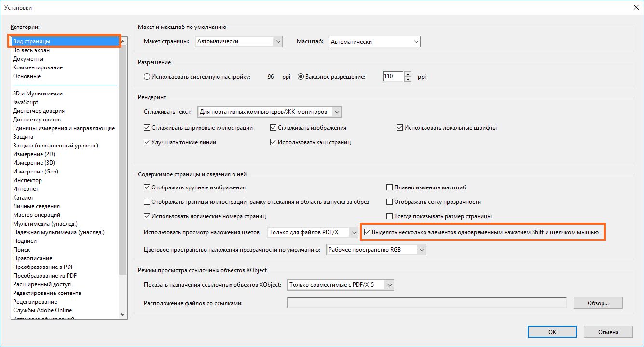This screenshot has width=644, height=347.
Task: Toggle Использовать логические номера страниц
Action: (x=147, y=216)
